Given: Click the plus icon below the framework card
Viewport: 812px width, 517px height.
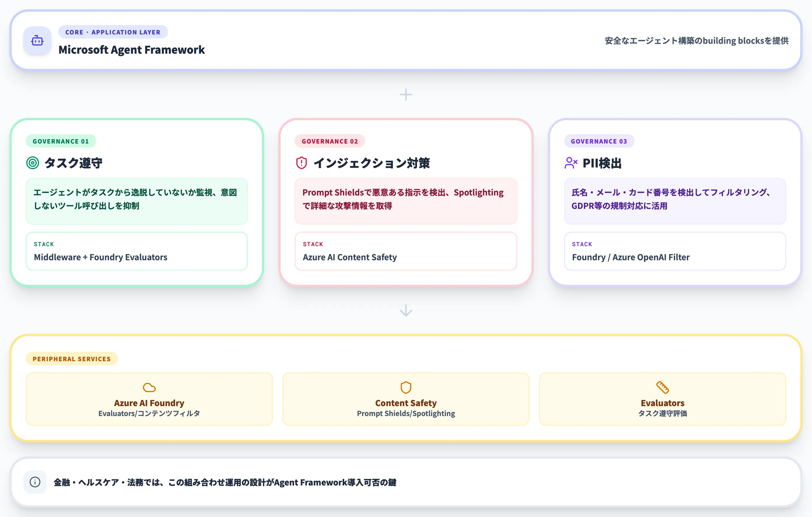Looking at the screenshot, I should 406,95.
